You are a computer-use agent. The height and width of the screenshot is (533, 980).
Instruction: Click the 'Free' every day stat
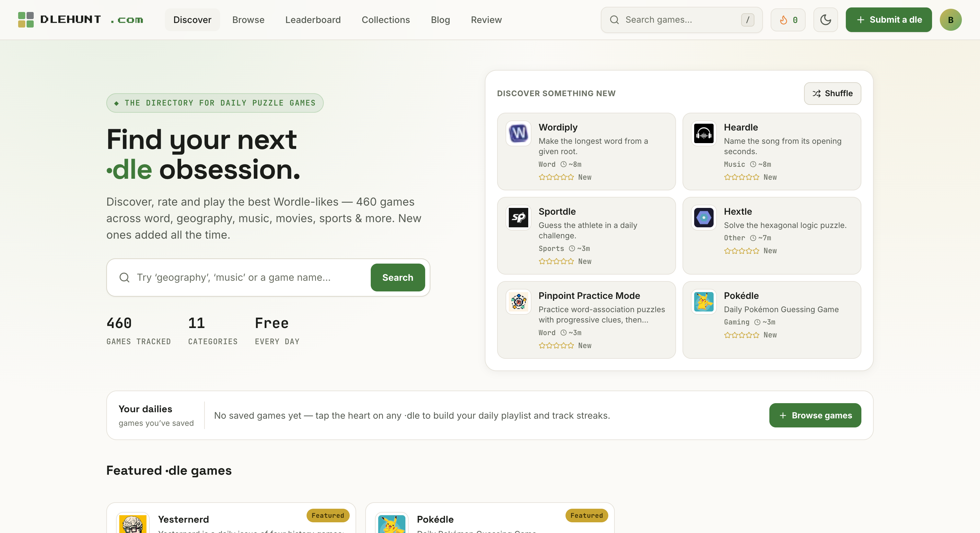pyautogui.click(x=272, y=323)
